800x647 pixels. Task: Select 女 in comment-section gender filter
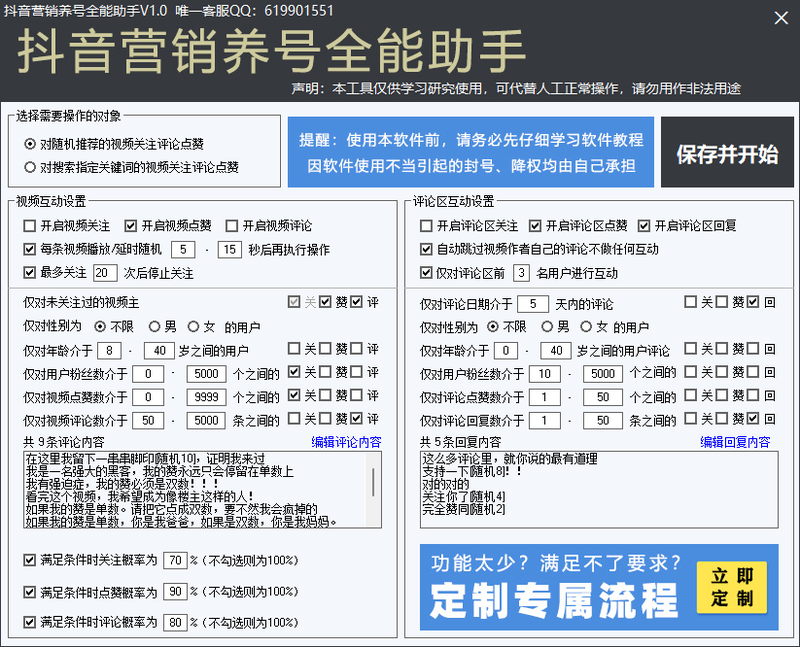tap(586, 326)
